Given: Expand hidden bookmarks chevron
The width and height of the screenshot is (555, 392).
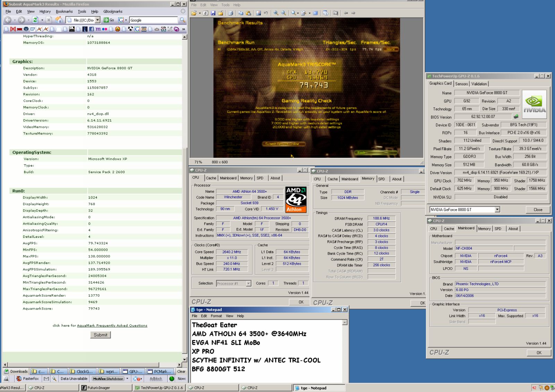Looking at the screenshot, I should [183, 29].
